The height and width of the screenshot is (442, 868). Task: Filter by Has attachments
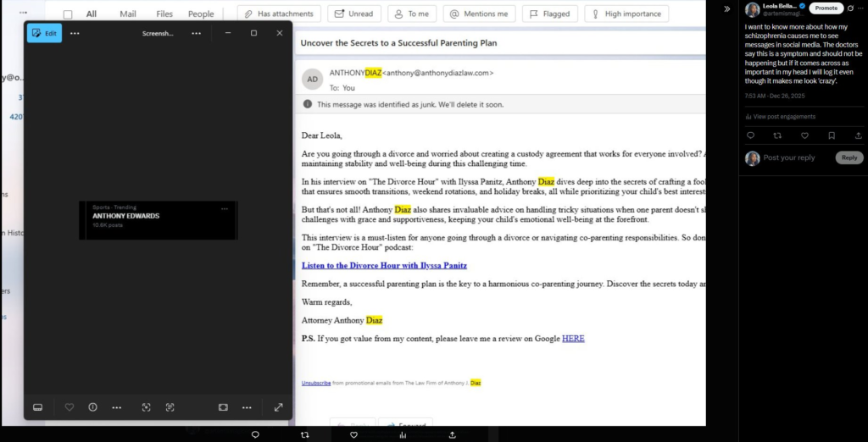[x=279, y=14]
